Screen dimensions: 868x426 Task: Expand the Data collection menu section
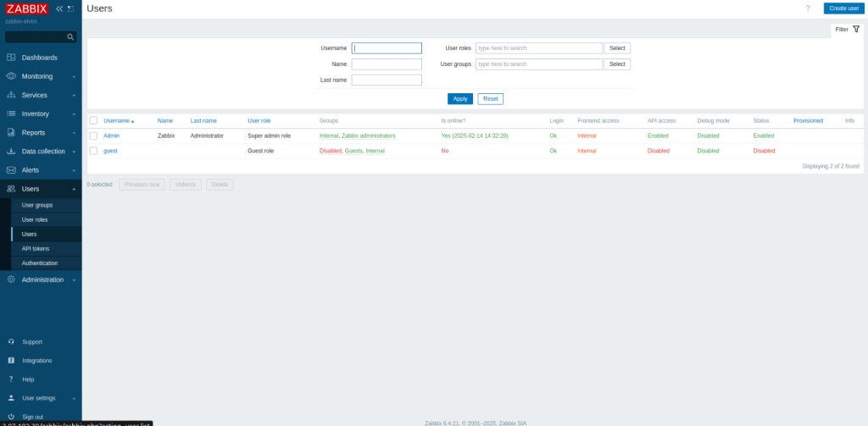click(x=41, y=151)
